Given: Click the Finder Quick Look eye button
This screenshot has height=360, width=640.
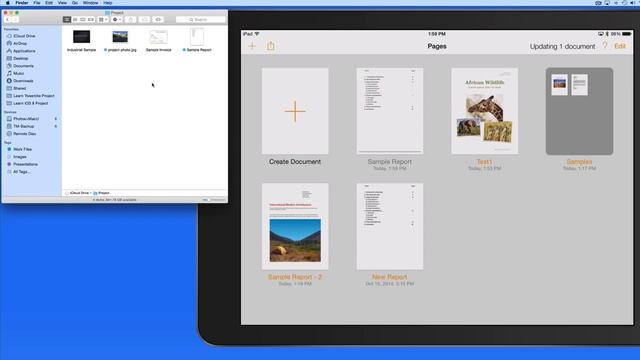Looking at the screenshot, I should [158, 20].
